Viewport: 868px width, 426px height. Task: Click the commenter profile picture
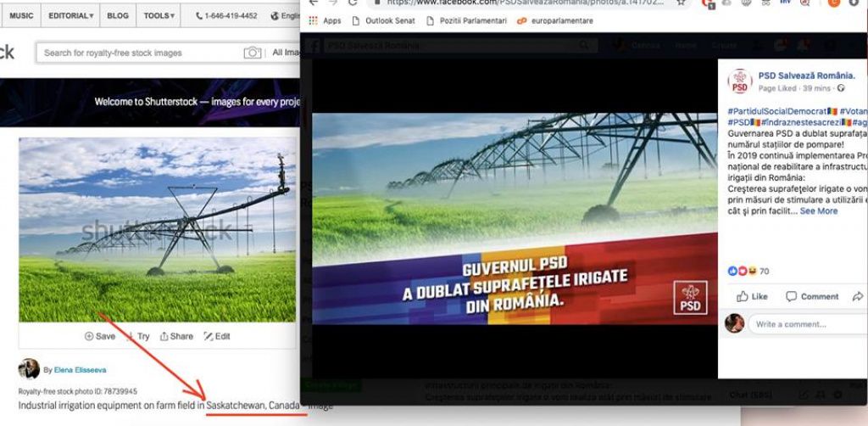735,323
